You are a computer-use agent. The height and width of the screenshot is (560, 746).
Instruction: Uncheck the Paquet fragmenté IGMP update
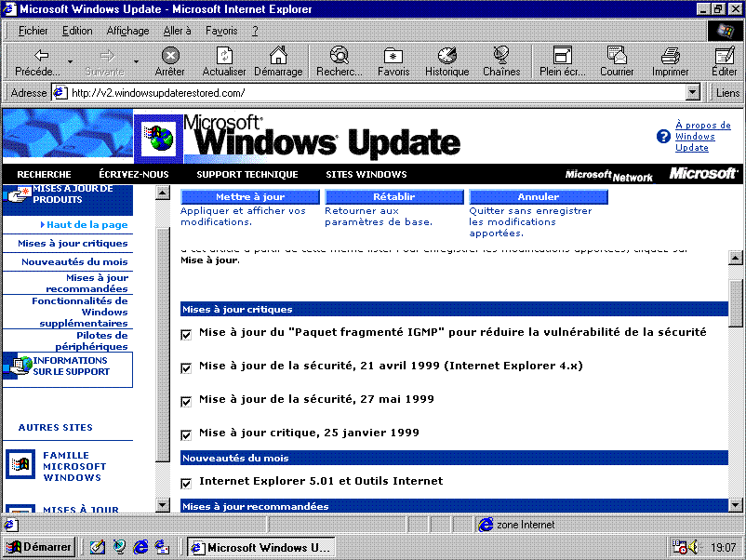point(186,335)
